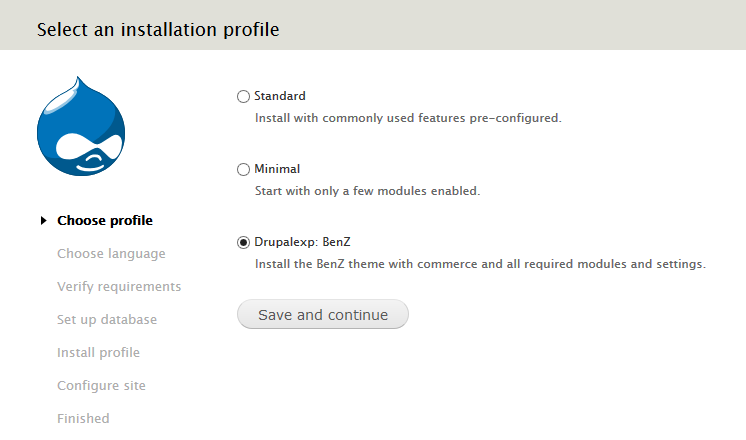Image resolution: width=746 pixels, height=440 pixels.
Task: Select the Drupalexp: BenZ radio button
Action: click(244, 243)
